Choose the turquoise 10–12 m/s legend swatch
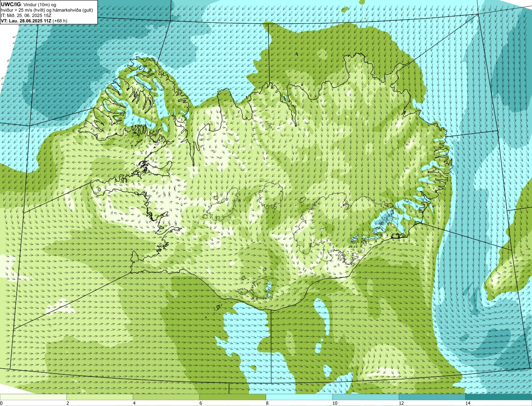 366,397
